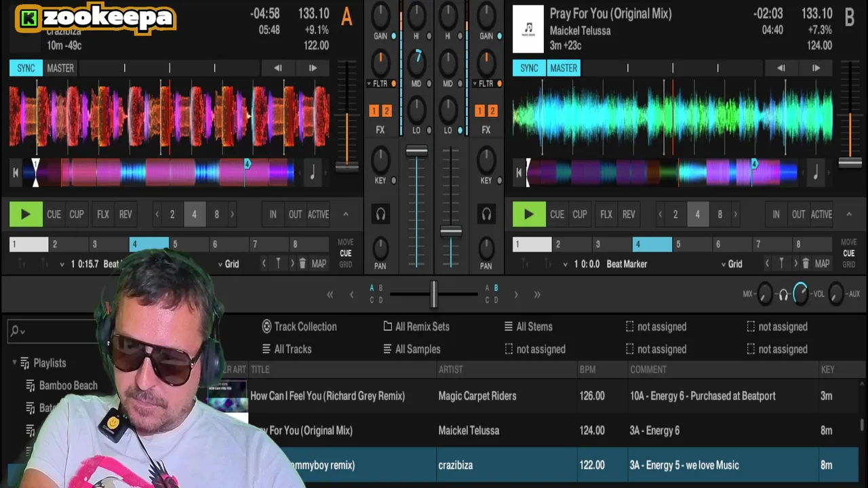Step crossfader left single arrow

pyautogui.click(x=351, y=294)
